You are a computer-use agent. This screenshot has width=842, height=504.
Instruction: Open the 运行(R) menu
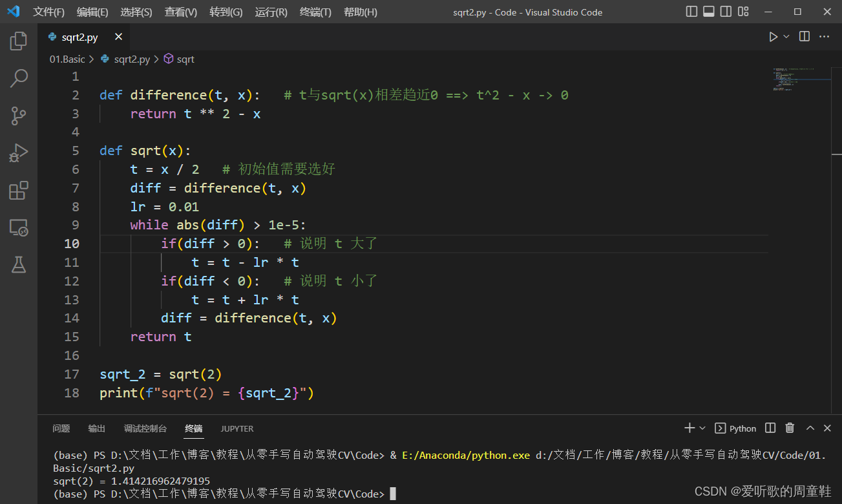[x=271, y=12]
